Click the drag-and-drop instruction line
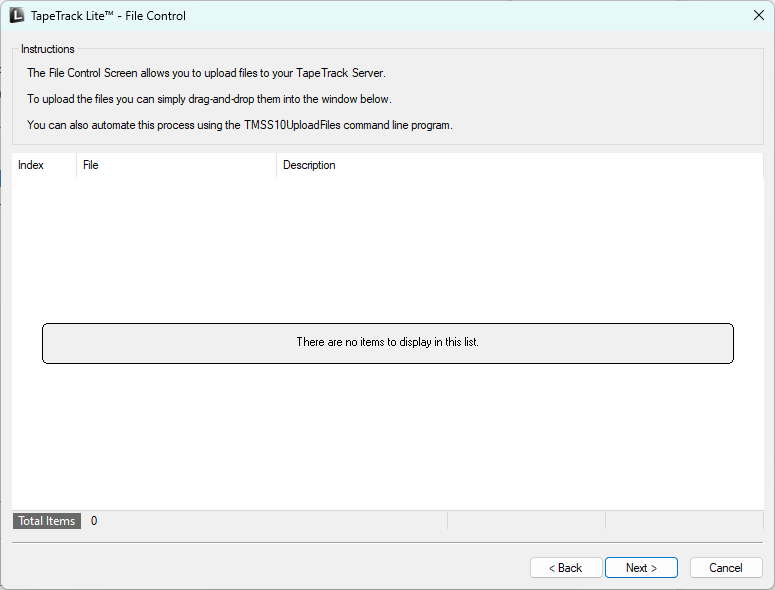 pyautogui.click(x=209, y=99)
